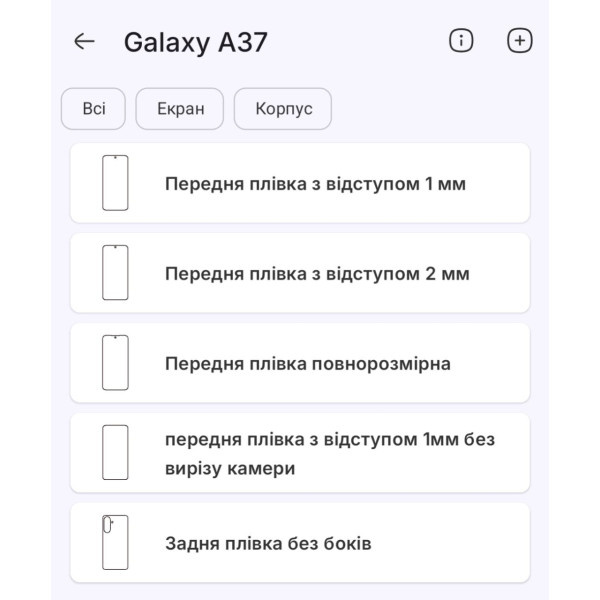Click the full-size front film phone icon
Viewport: 600px width, 600px height.
[115, 362]
